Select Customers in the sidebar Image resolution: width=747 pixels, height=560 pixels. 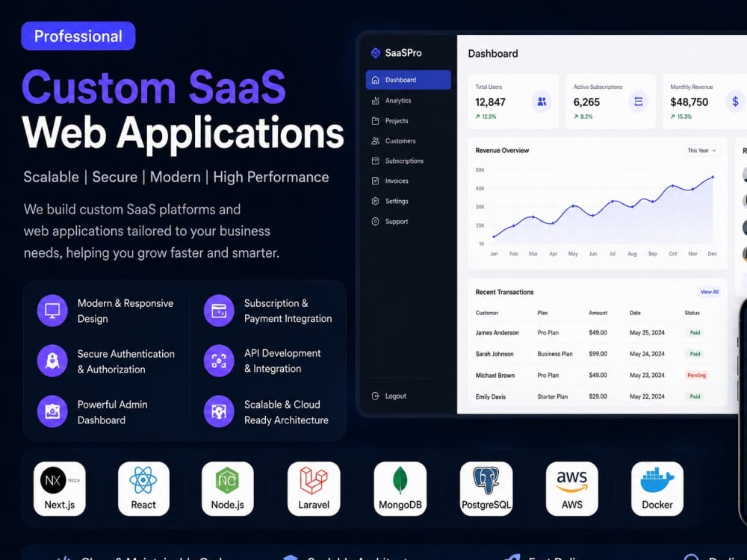pyautogui.click(x=400, y=141)
